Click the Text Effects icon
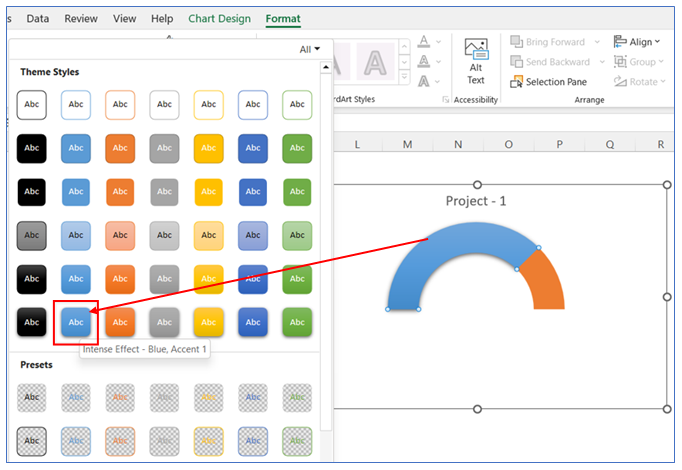 tap(424, 82)
